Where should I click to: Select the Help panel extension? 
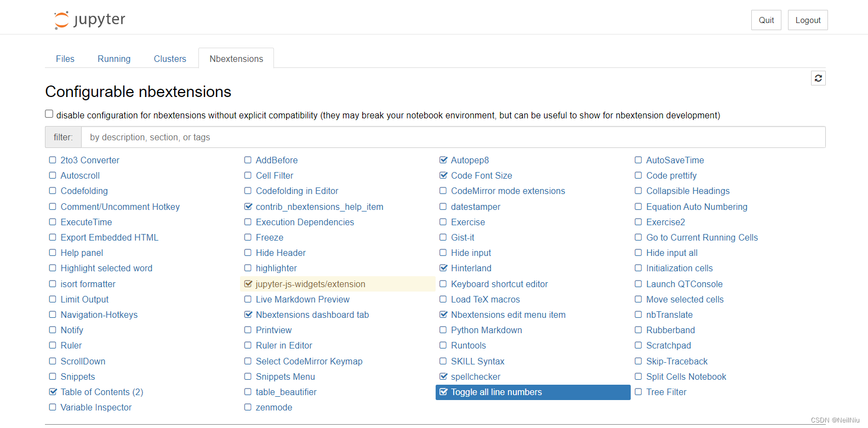click(x=82, y=253)
